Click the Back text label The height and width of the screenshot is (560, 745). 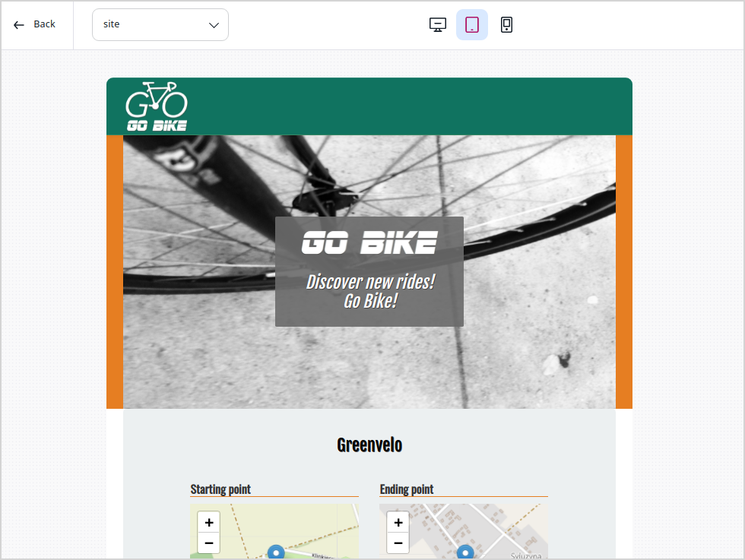45,24
